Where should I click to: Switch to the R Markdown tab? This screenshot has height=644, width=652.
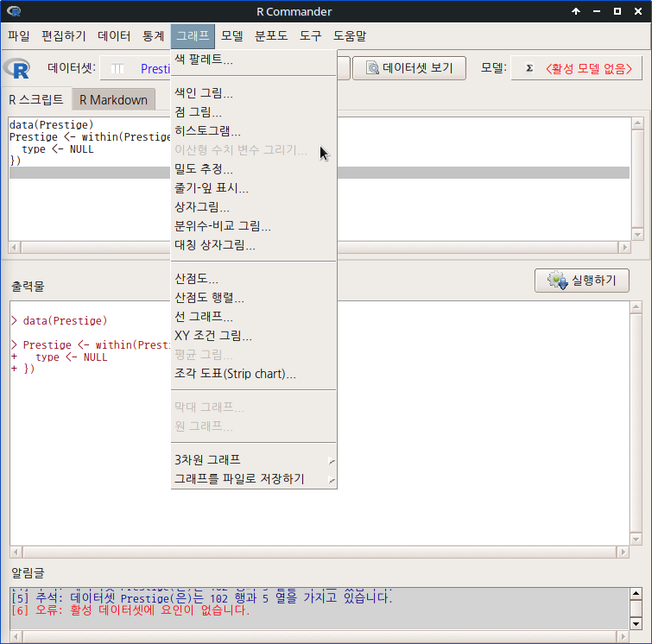(x=113, y=100)
